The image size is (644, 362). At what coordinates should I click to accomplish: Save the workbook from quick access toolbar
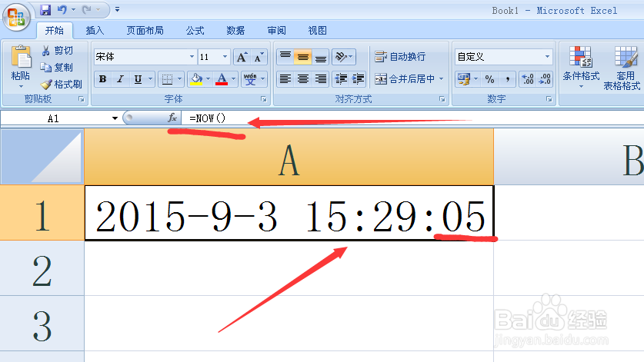click(45, 9)
